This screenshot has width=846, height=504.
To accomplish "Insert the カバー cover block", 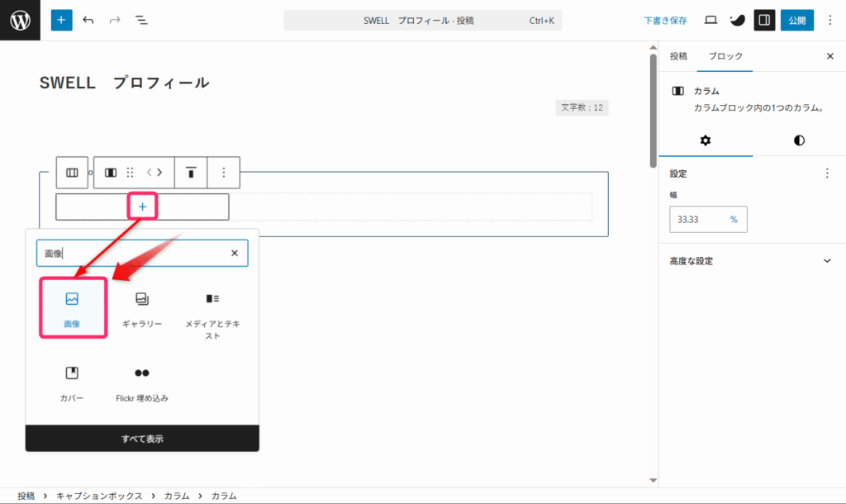I will coord(72,383).
